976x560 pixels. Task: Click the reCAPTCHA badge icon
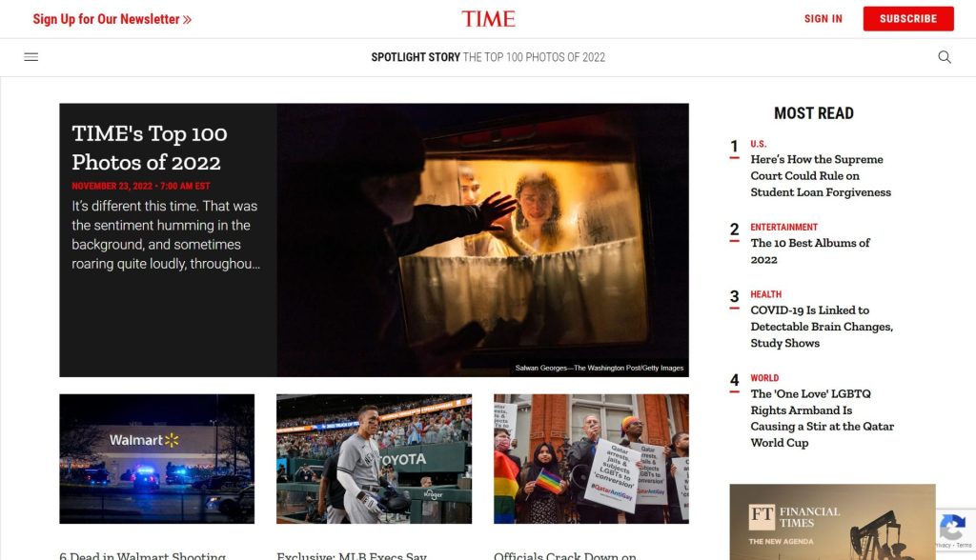952,529
